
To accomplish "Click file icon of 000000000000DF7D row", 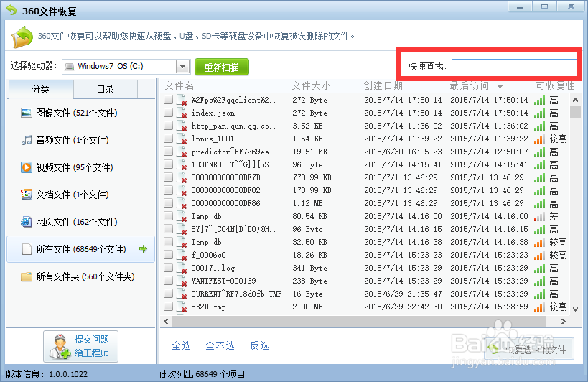I will pyautogui.click(x=182, y=177).
